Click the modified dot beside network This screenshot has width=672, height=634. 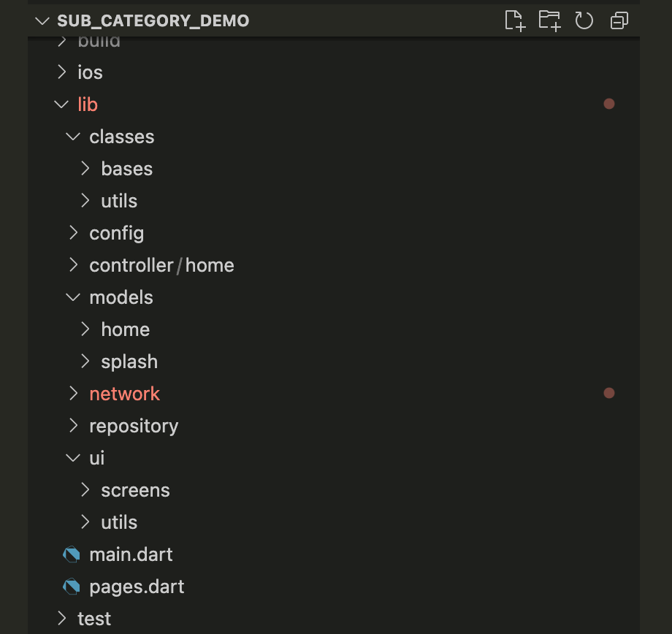(609, 393)
